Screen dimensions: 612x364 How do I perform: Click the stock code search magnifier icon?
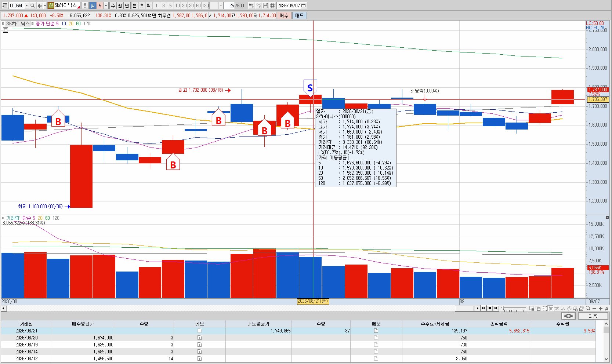[32, 6]
